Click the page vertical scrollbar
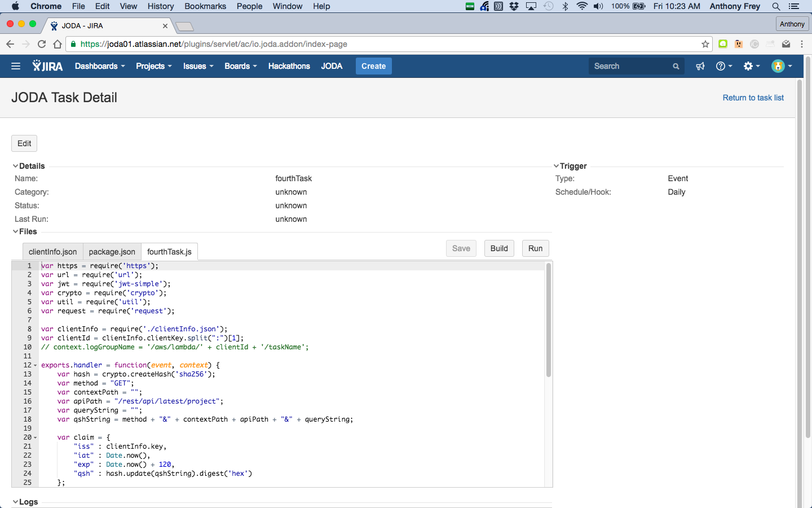The height and width of the screenshot is (508, 812). [807, 247]
